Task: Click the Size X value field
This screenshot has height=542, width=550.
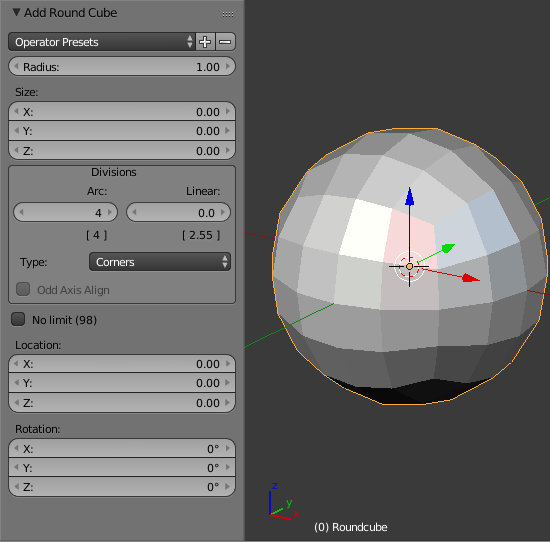Action: tap(122, 112)
